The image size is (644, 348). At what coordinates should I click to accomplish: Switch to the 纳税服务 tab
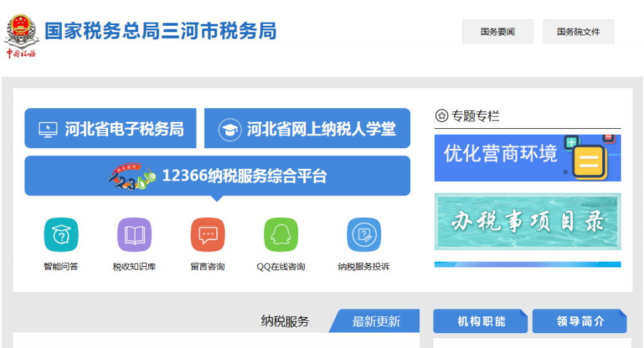[x=285, y=321]
